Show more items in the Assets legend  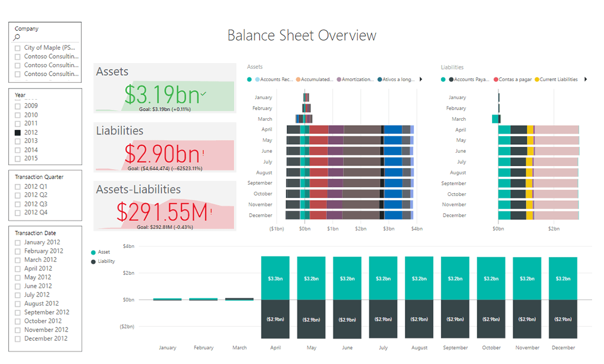coord(421,79)
